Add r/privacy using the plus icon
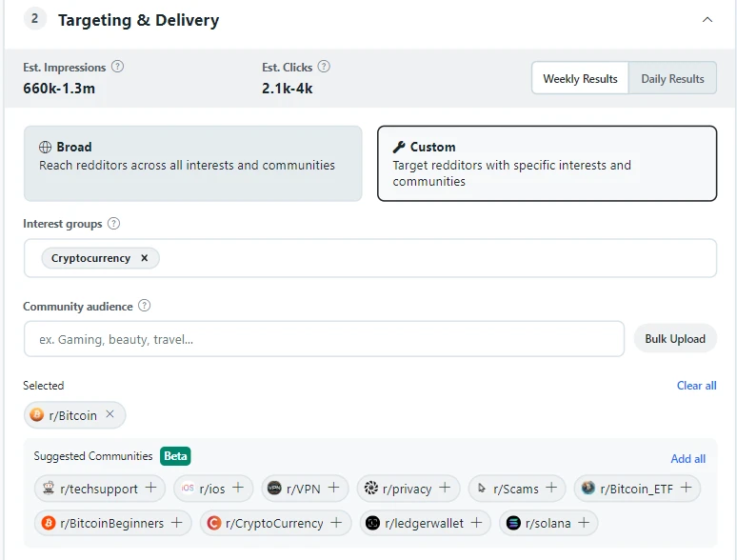Image resolution: width=737 pixels, height=560 pixels. coord(445,488)
